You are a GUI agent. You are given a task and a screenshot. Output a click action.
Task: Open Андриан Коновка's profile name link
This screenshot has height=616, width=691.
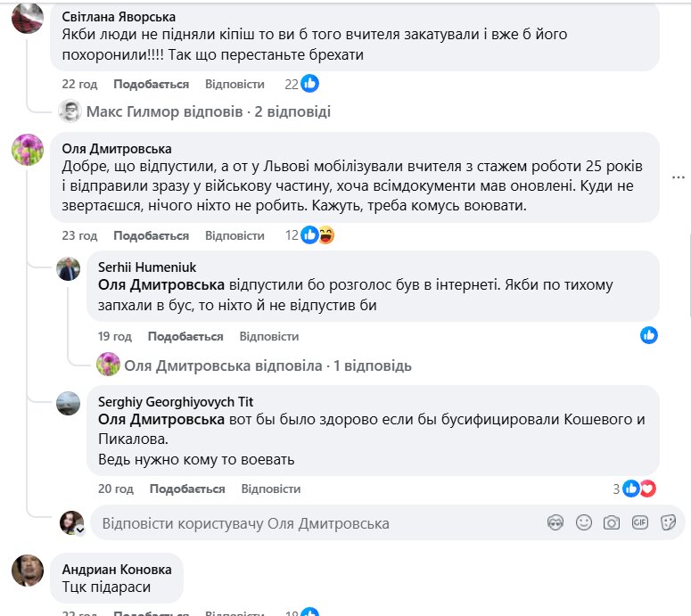(x=118, y=568)
